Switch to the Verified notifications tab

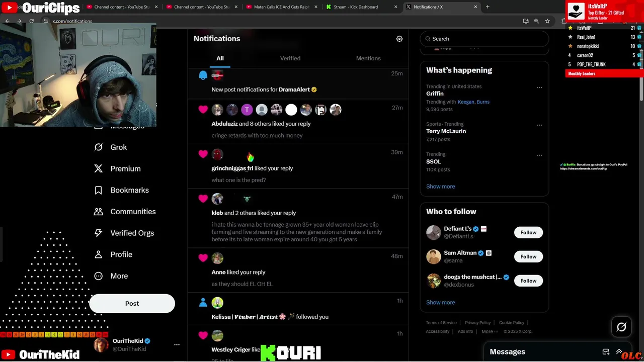290,58
